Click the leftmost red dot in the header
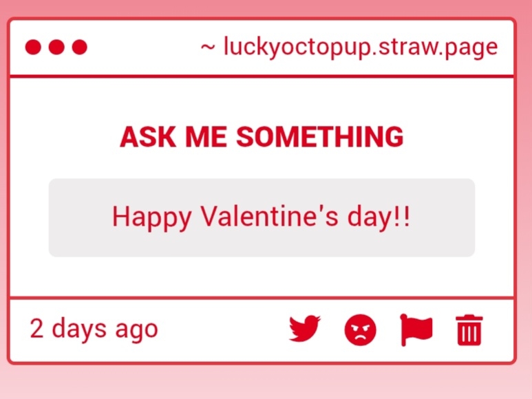The height and width of the screenshot is (399, 532). [x=33, y=47]
